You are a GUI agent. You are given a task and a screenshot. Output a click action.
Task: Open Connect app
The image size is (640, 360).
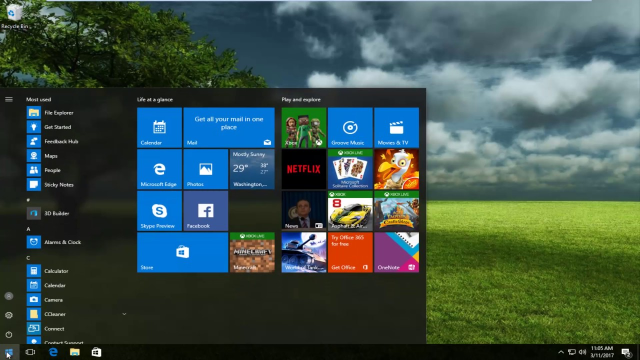click(76, 329)
